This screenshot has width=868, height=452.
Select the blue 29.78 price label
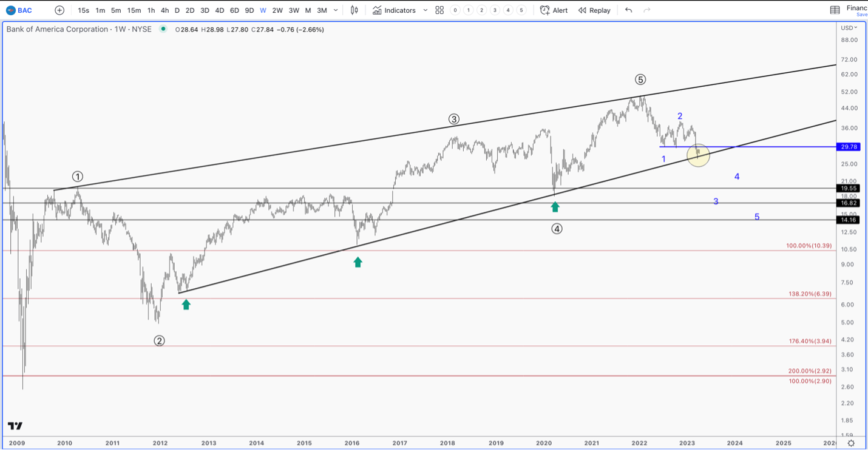849,147
